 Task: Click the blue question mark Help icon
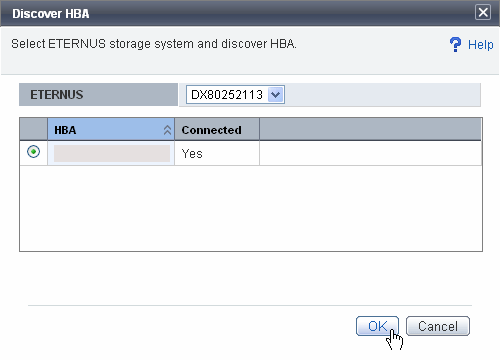click(x=455, y=44)
